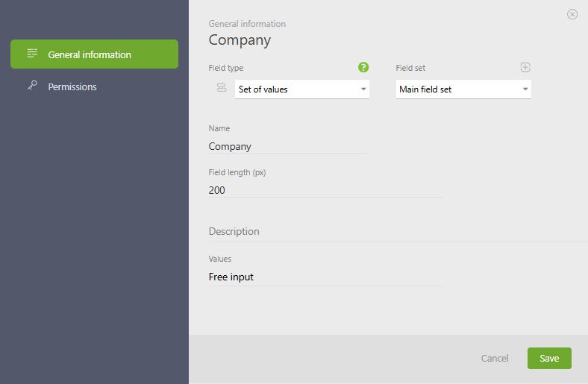Click the General information list icon

[32, 54]
